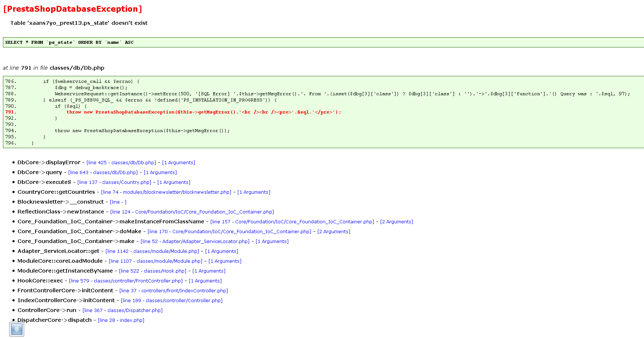The width and height of the screenshot is (644, 339).
Task: Click the 'FrontControllerCore->initContent' trace entry name
Action: coord(65,290)
